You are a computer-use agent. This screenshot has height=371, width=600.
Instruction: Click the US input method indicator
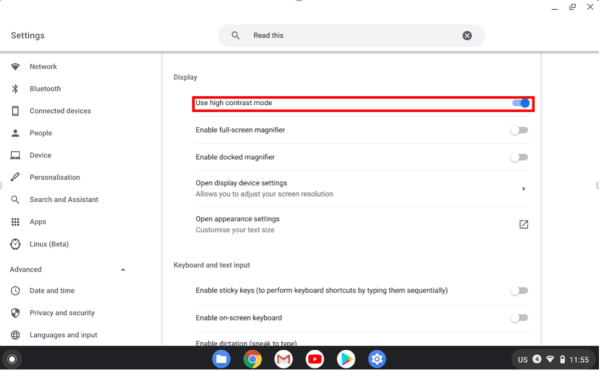tap(522, 360)
